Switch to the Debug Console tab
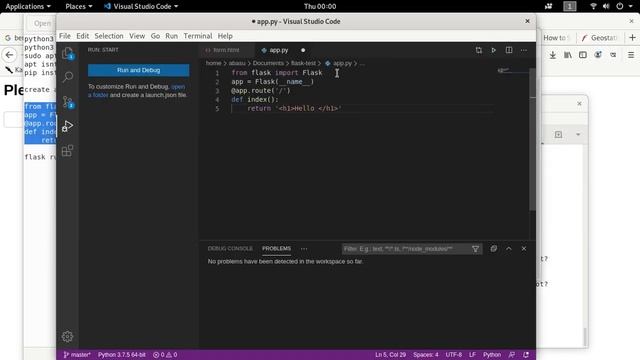The height and width of the screenshot is (360, 640). tap(230, 249)
